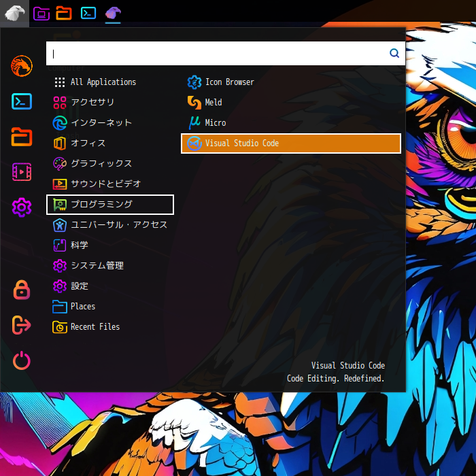The width and height of the screenshot is (476, 476).
Task: Launch the dragon browser icon in the sidebar
Action: [x=22, y=66]
